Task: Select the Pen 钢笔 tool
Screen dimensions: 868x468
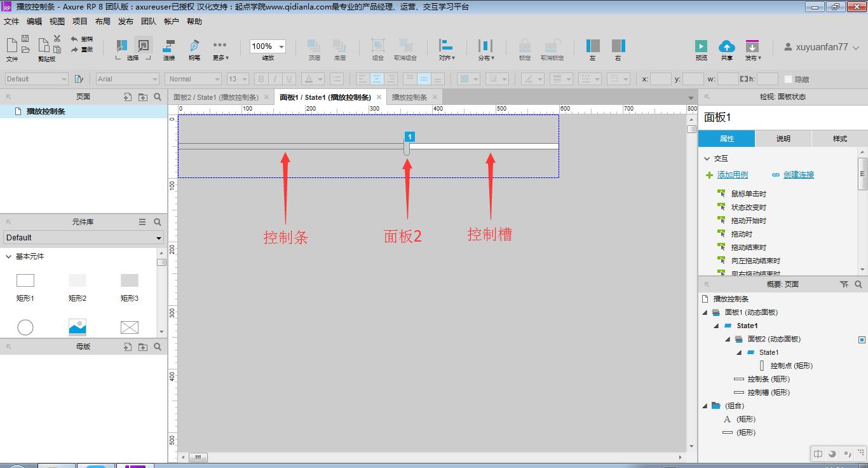Action: (x=194, y=50)
